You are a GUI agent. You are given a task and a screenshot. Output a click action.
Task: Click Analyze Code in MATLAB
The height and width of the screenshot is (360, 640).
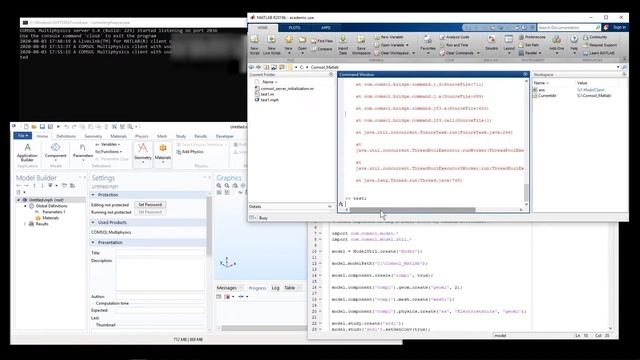click(x=454, y=37)
